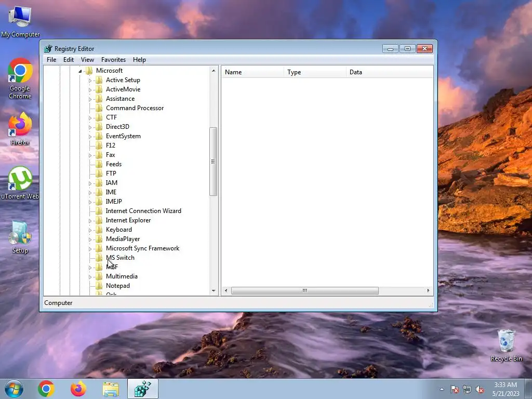This screenshot has height=399, width=532.
Task: Click the Active Setup folder icon
Action: (x=99, y=80)
